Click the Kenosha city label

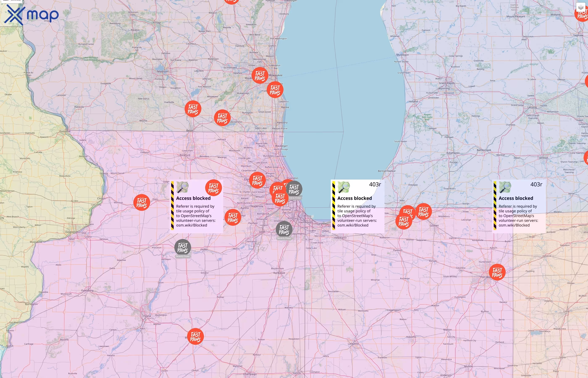click(282, 122)
